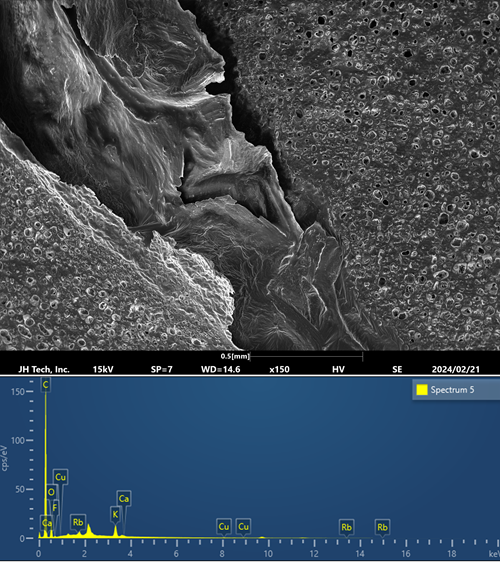Click the JH Tech, Inc. text

(44, 369)
